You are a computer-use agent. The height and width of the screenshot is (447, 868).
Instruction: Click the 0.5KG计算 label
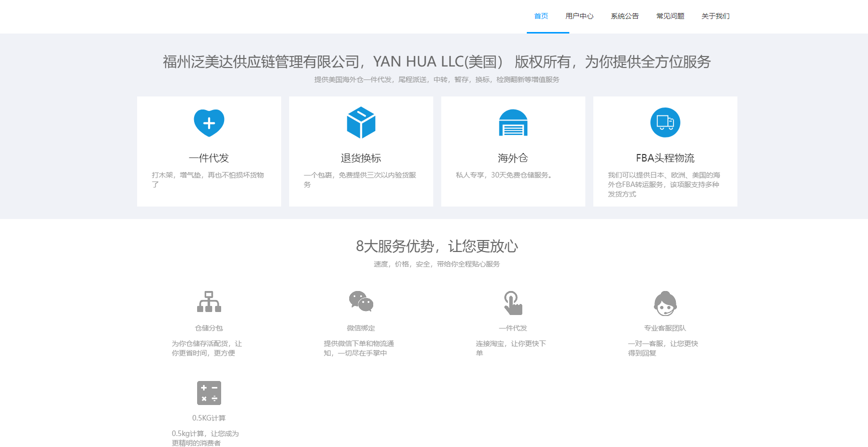[x=209, y=418]
